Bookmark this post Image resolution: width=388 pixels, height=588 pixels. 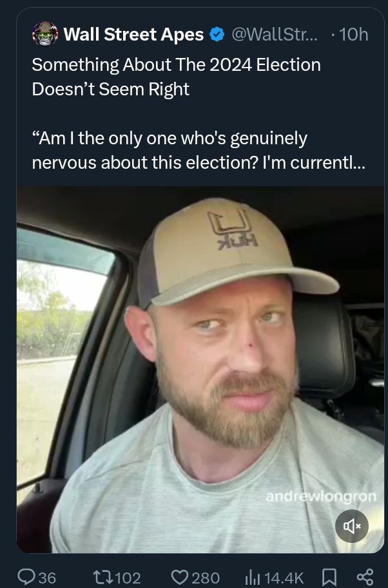(x=329, y=577)
